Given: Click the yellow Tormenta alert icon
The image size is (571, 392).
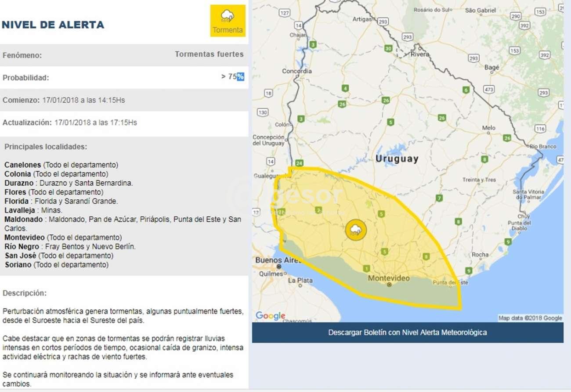Looking at the screenshot, I should click(228, 21).
